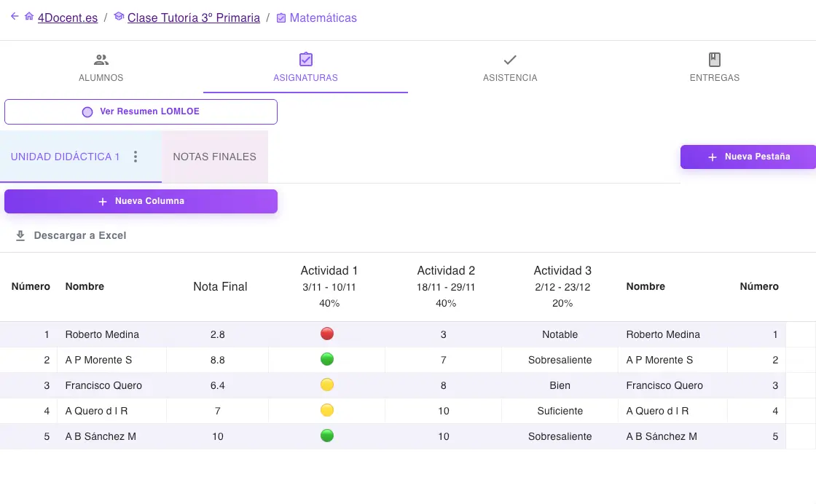The image size is (816, 504).
Task: Open the ASIGNATURAS tab
Action: click(x=305, y=67)
